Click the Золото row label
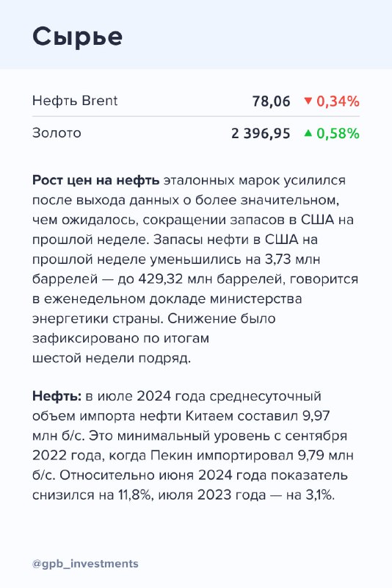The width and height of the screenshot is (392, 588). (x=57, y=133)
